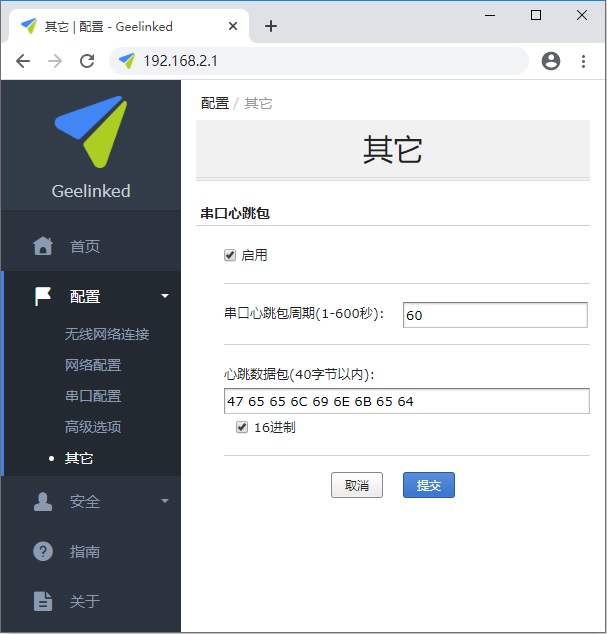The width and height of the screenshot is (607, 634).
Task: Click the 心跳数据包 hex data field
Action: click(x=407, y=401)
